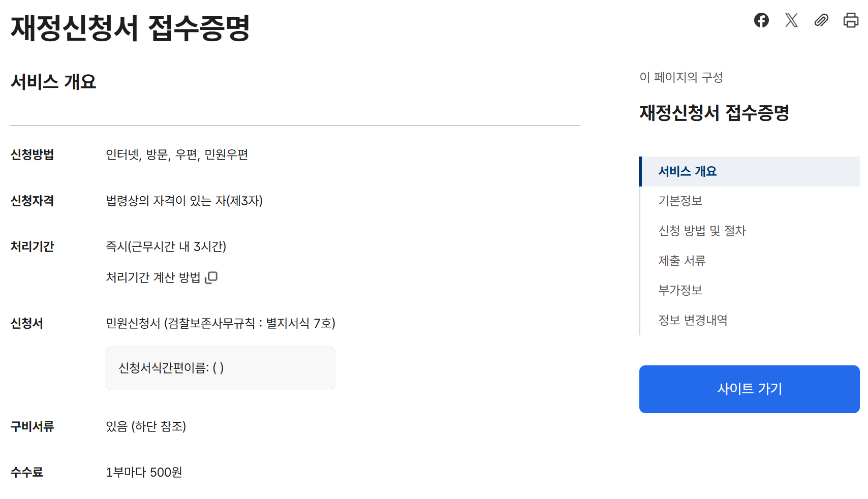Screen dimensions: 868x499
Task: Click the 서비스 개요 section heading
Action: click(x=53, y=82)
